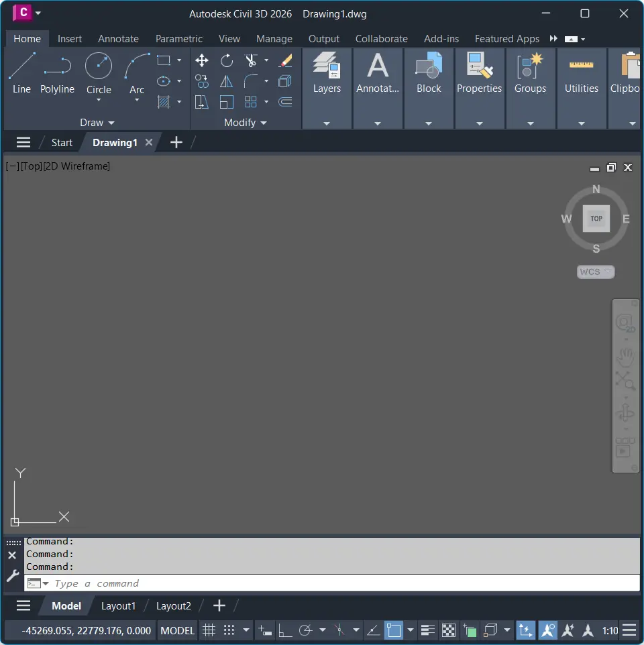Click the 1:10 annotation scale

[610, 630]
